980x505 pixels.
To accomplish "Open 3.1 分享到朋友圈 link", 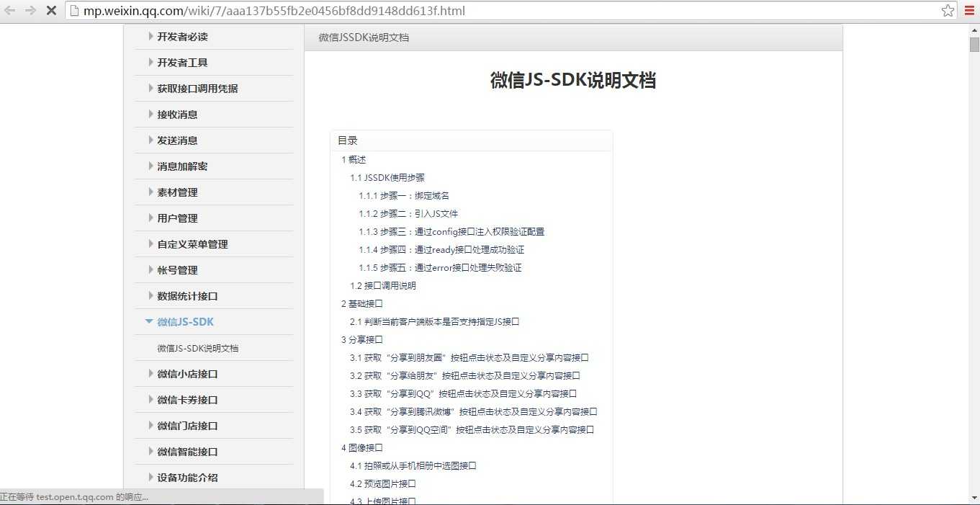I will (469, 358).
